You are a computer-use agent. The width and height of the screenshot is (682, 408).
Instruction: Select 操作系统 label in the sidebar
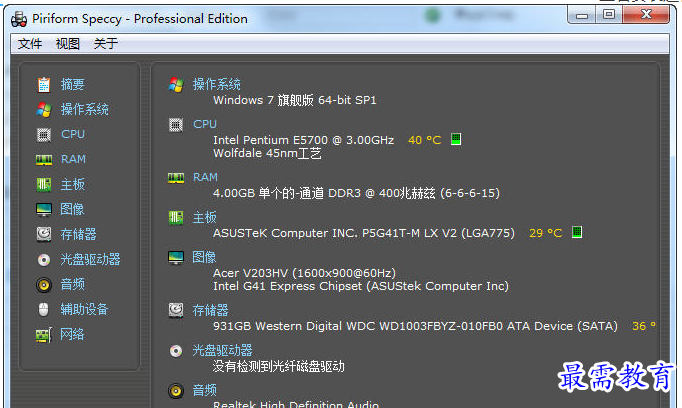tap(84, 110)
